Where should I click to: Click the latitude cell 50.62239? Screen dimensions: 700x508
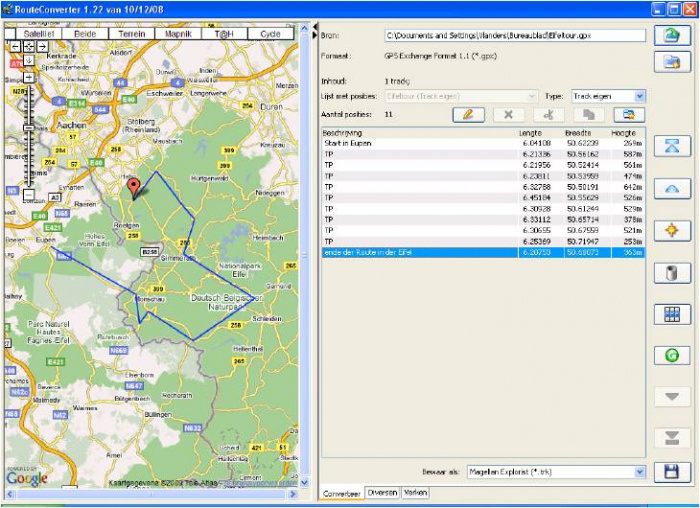[x=583, y=143]
